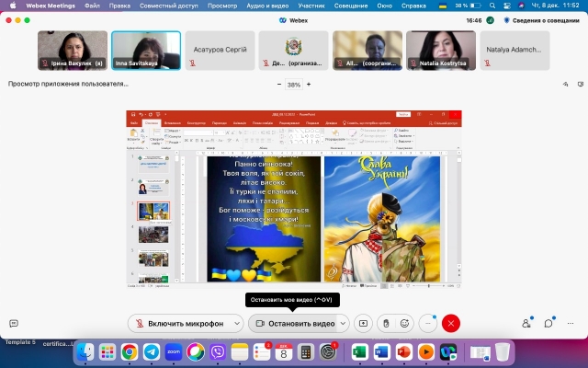The height and width of the screenshot is (368, 588).
Task: Raise hand using the hand icon
Action: (386, 324)
